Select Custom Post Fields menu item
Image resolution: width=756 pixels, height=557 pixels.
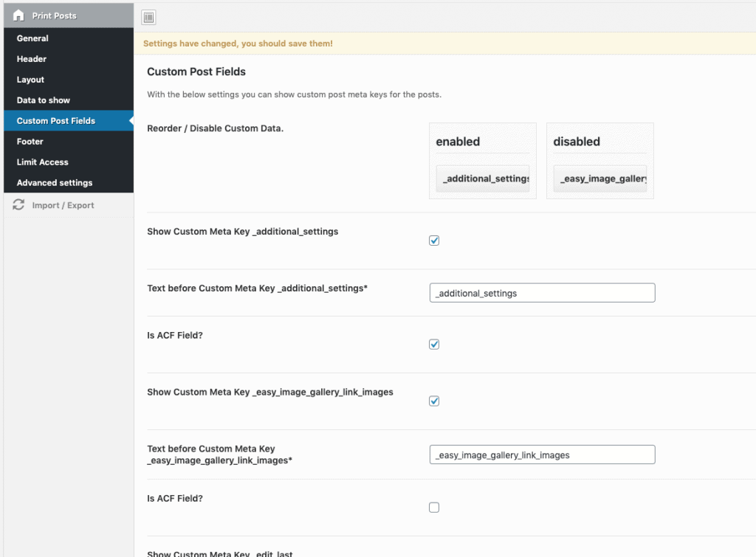tap(56, 121)
